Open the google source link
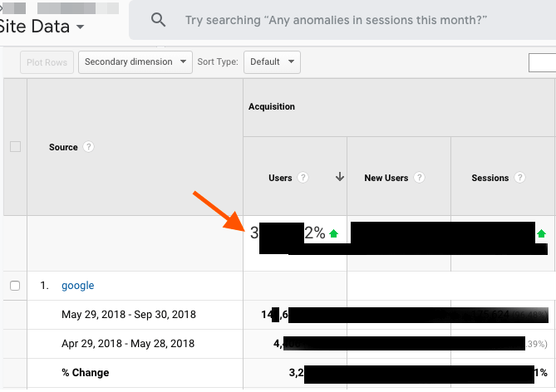The image size is (556, 392). (x=77, y=286)
